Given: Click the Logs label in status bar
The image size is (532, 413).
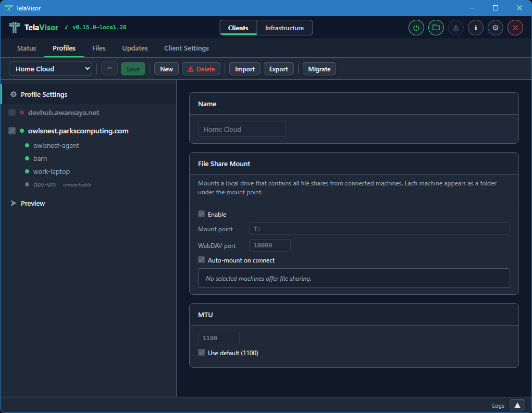Looking at the screenshot, I should click(498, 406).
